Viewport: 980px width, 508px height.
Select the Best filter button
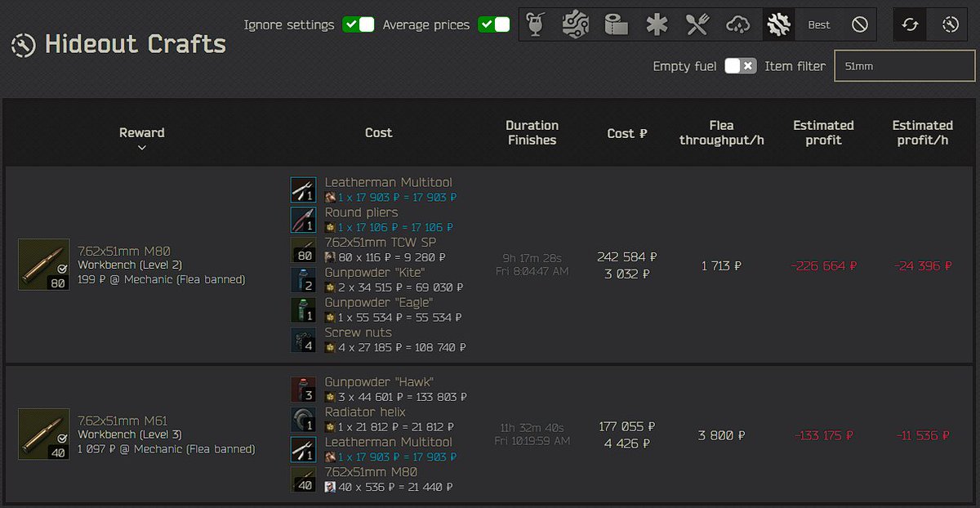[819, 25]
